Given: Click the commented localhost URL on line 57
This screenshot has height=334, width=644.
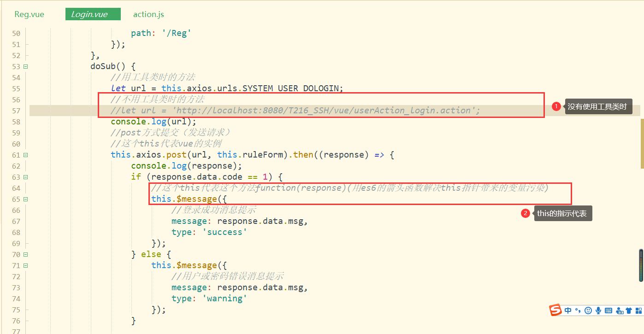Looking at the screenshot, I should coord(295,111).
